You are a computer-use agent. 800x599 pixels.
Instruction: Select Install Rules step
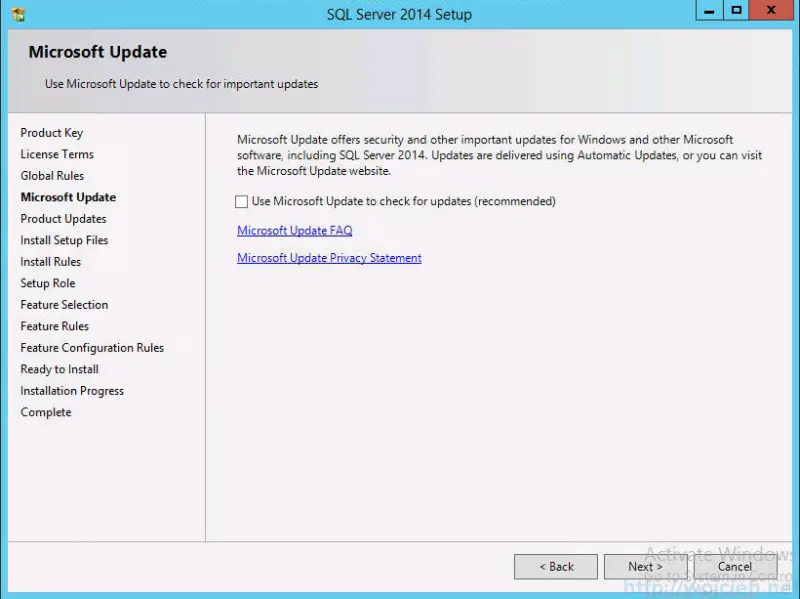(50, 261)
